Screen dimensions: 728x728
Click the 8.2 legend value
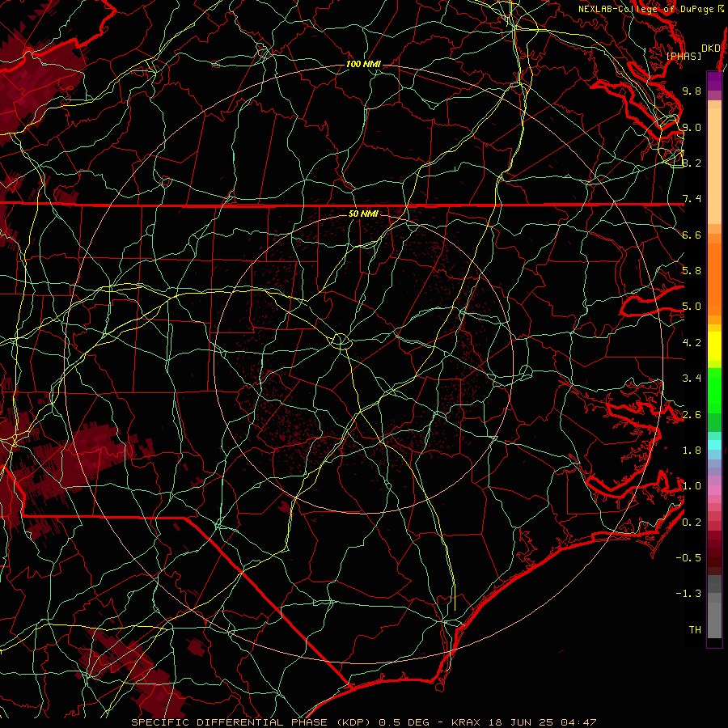[x=692, y=163]
